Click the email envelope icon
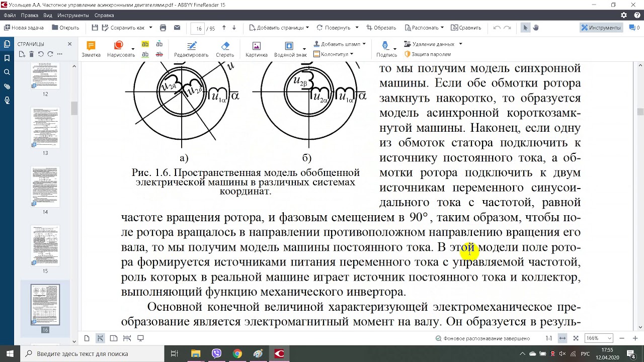The width and height of the screenshot is (644, 362). [x=177, y=28]
